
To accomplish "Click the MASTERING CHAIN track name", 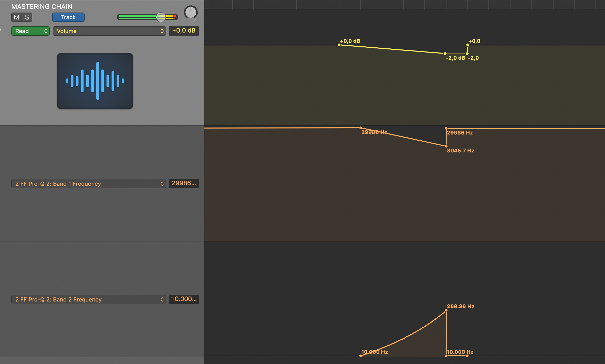I will click(42, 6).
